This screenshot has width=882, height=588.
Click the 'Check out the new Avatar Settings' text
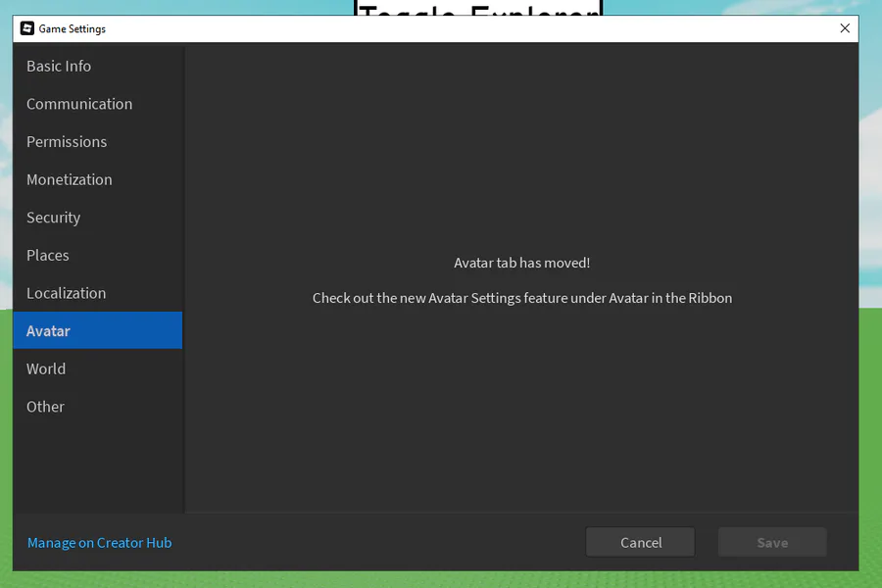(x=522, y=298)
